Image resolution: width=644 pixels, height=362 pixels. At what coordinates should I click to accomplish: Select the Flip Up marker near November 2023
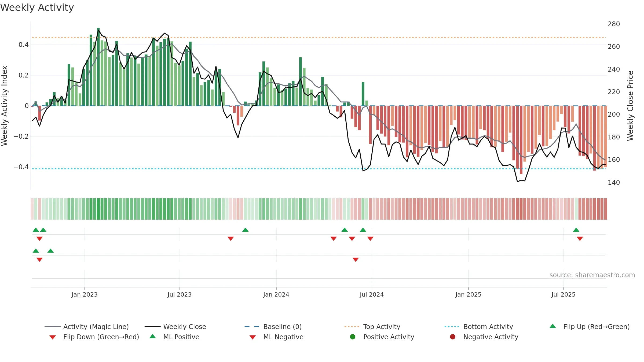pyautogui.click(x=245, y=230)
